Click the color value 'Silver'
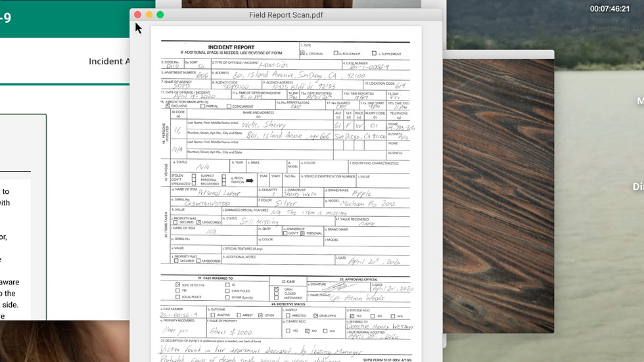The width and height of the screenshot is (644, 362). (286, 203)
